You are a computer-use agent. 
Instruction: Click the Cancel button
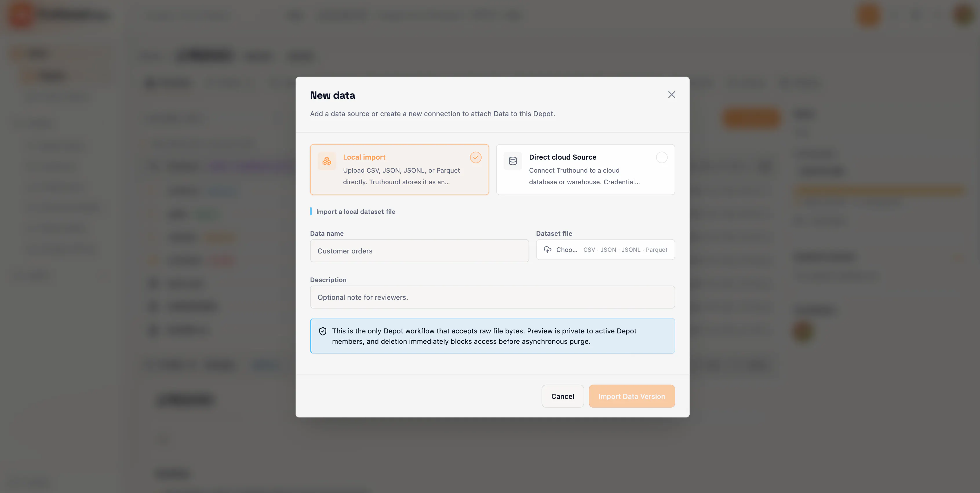pyautogui.click(x=563, y=396)
